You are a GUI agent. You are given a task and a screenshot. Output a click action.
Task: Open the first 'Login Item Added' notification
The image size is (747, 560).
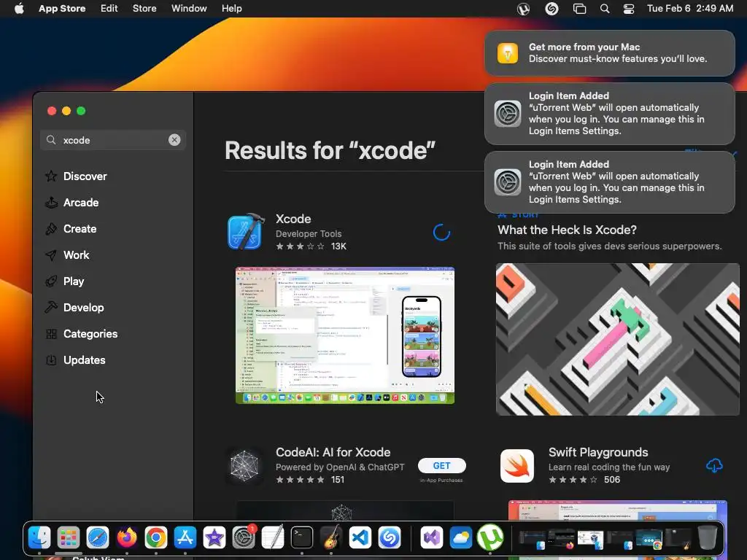pyautogui.click(x=609, y=113)
